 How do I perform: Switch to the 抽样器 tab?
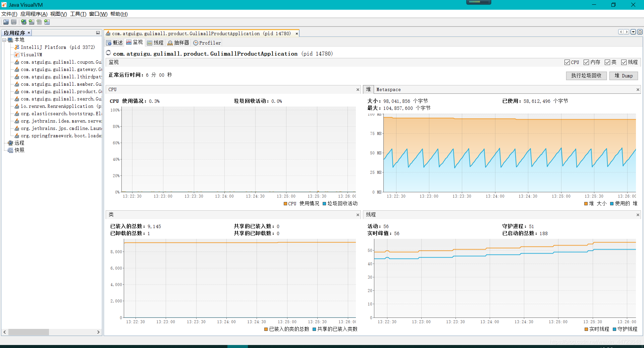[178, 43]
